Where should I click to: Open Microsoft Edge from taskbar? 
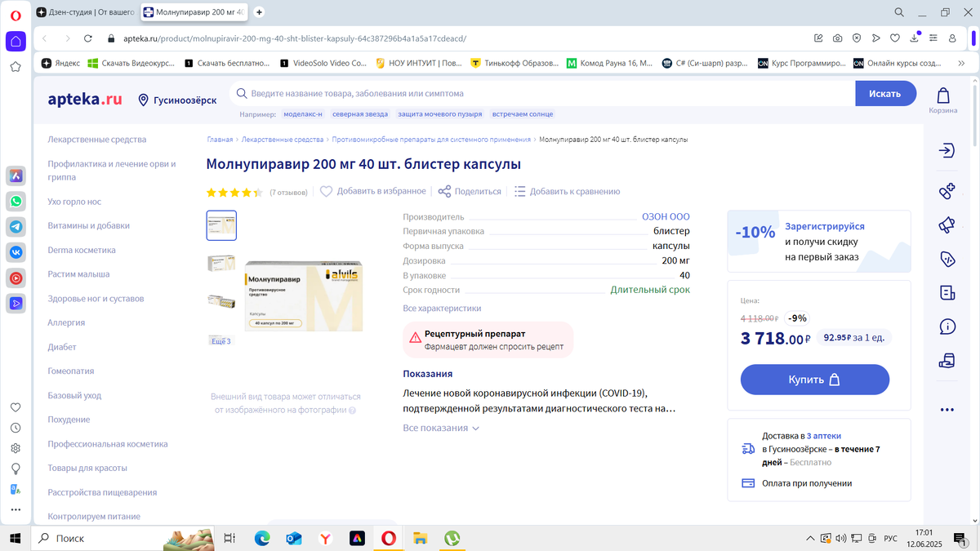click(262, 538)
